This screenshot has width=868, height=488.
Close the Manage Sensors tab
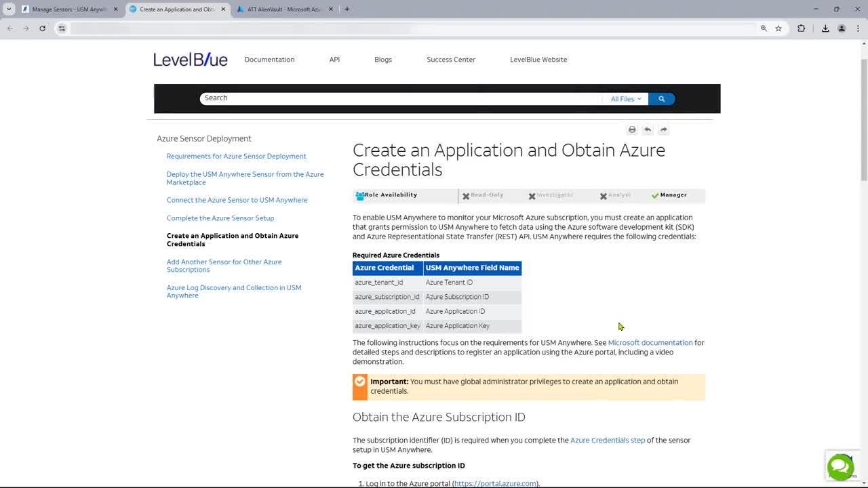(x=116, y=9)
